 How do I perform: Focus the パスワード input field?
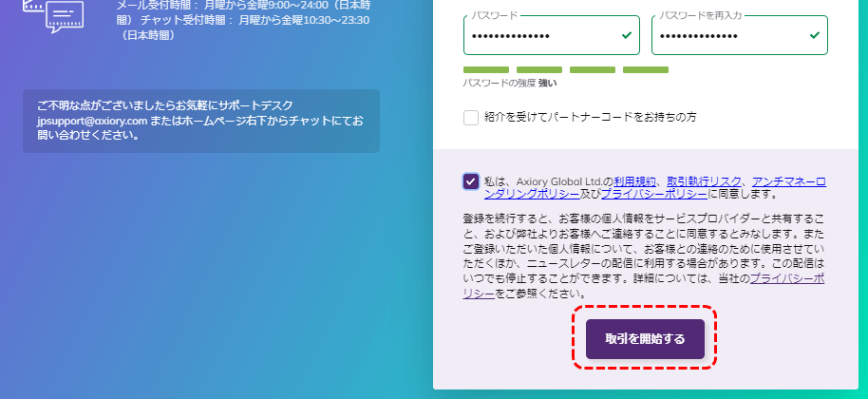[x=552, y=35]
